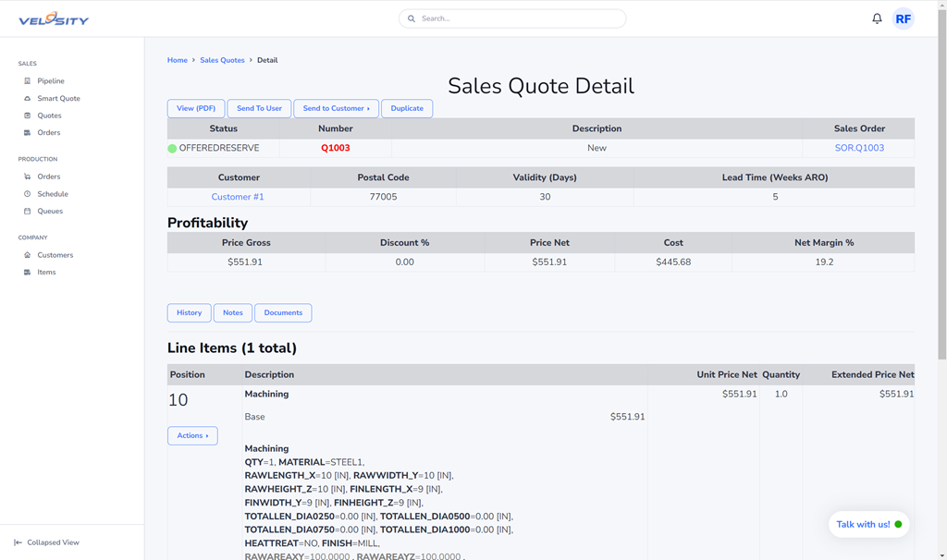Click the View (PDF) button
947x560 pixels.
[196, 108]
